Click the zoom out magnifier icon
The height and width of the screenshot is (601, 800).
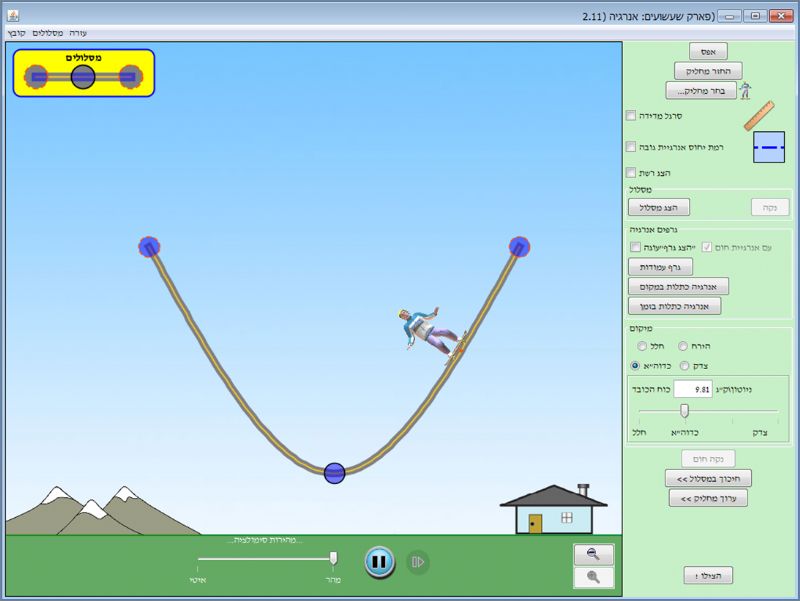pyautogui.click(x=593, y=555)
